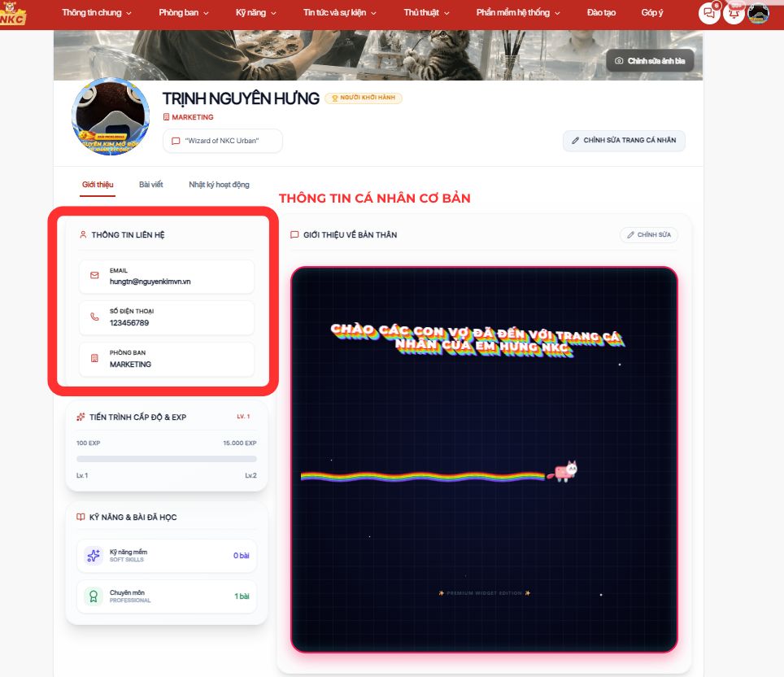Click the LV. 1 level label
The width and height of the screenshot is (784, 677).
[x=243, y=417]
